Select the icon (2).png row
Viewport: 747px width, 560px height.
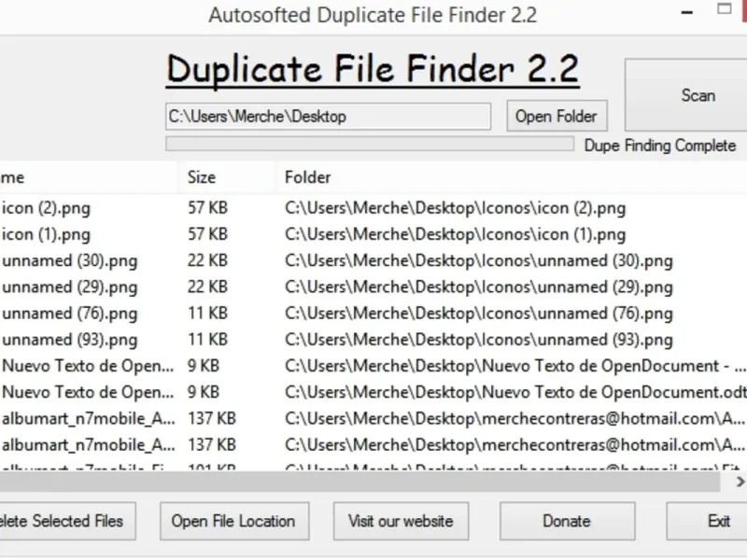pos(47,208)
